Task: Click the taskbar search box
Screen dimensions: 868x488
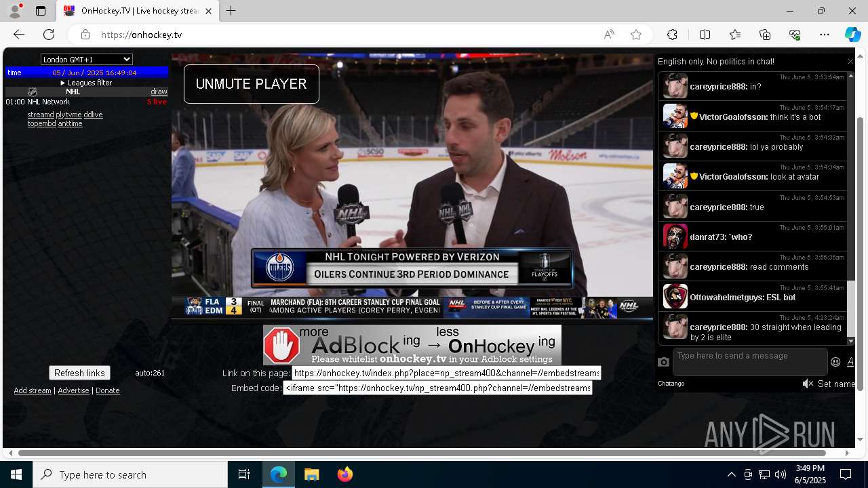Action: point(130,474)
